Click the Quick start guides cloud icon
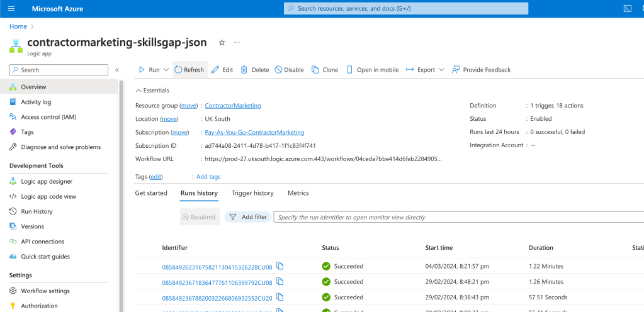Screen dimensions: 644x312 [13, 257]
